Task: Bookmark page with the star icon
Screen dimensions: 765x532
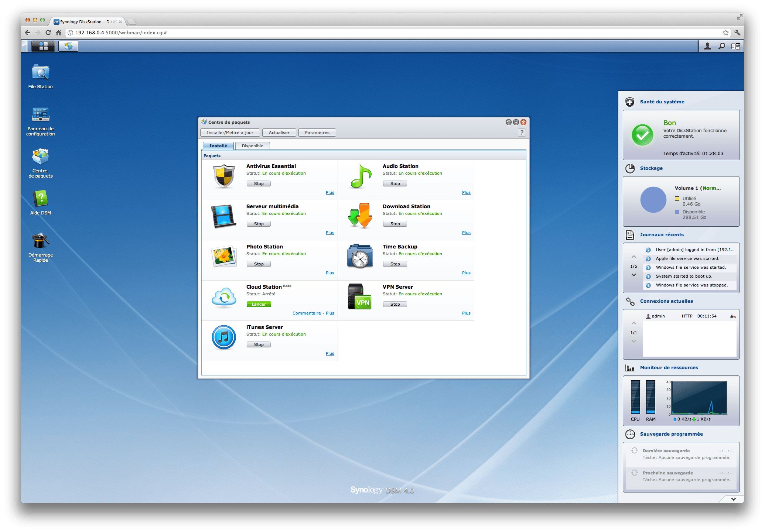Action: click(725, 32)
